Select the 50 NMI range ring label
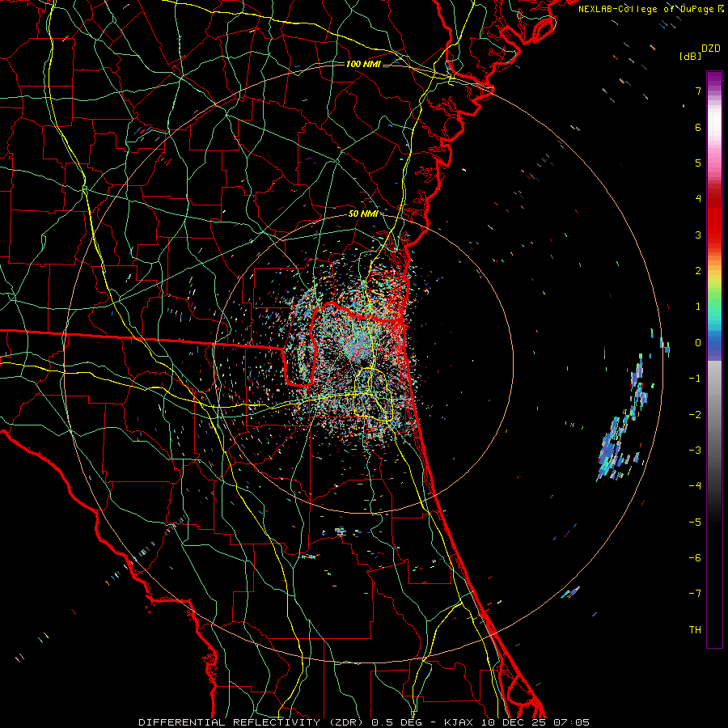 coord(363,214)
